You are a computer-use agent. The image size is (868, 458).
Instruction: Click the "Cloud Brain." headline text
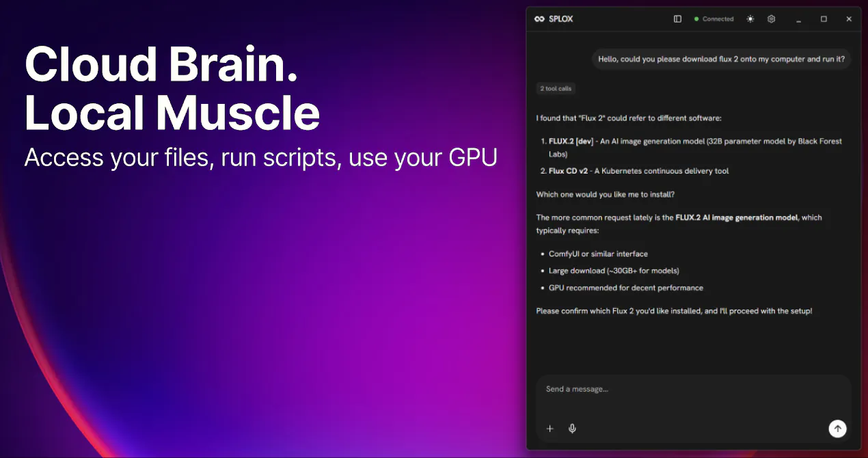[161, 66]
